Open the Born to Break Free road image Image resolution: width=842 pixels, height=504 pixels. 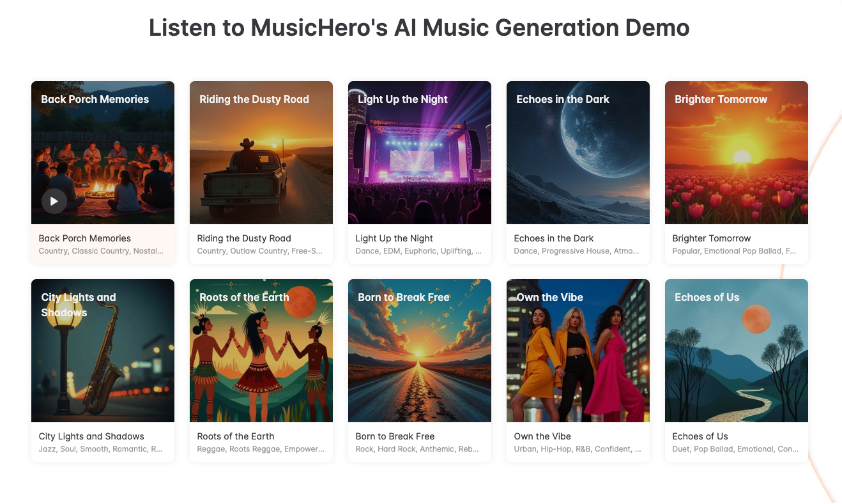click(x=420, y=351)
